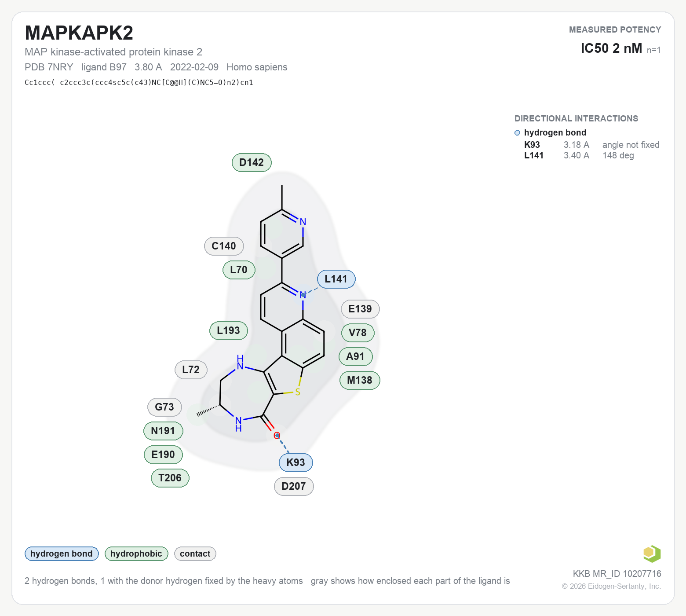Click the hydrogen bond circle marker in interactions
This screenshot has height=616, width=686.
coord(518,133)
